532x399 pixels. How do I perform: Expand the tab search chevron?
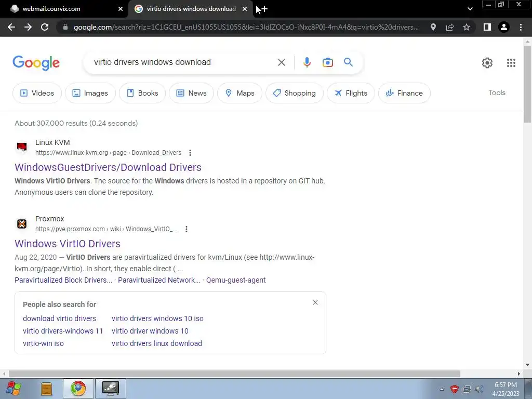click(470, 9)
